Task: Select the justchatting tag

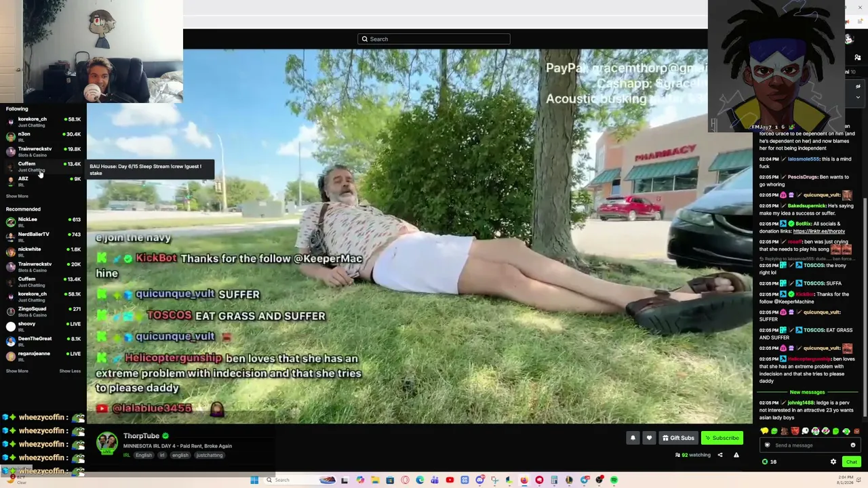Action: point(210,455)
